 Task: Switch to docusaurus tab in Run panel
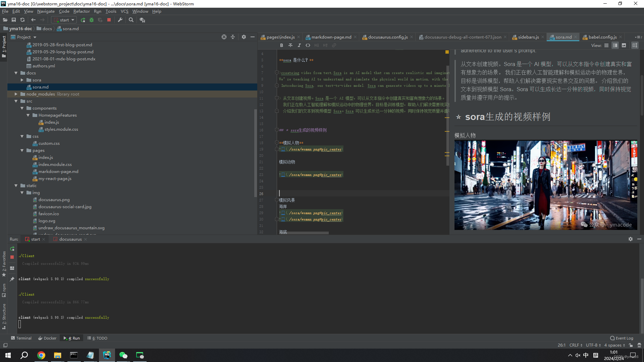pyautogui.click(x=70, y=239)
